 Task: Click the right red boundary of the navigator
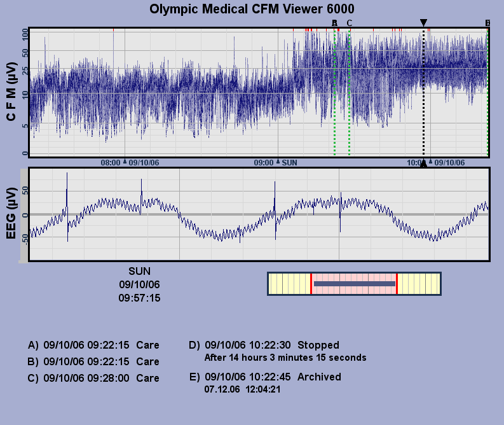point(397,284)
